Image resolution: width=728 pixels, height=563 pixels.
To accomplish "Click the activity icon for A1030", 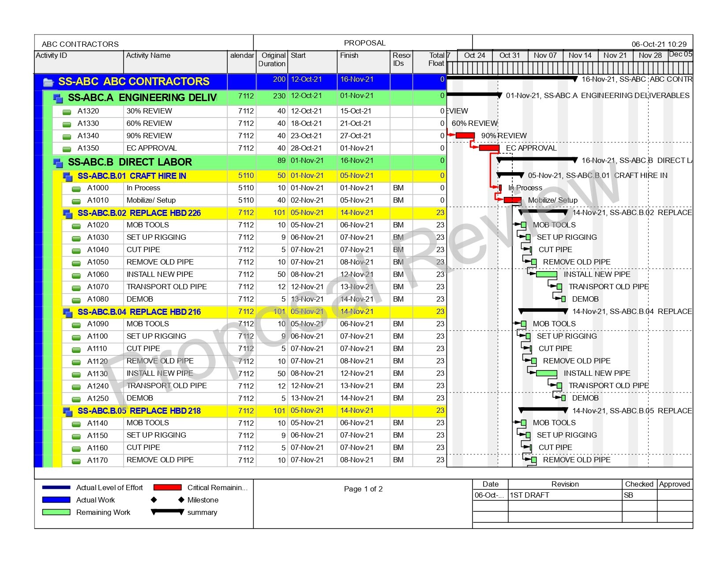I will [x=76, y=238].
